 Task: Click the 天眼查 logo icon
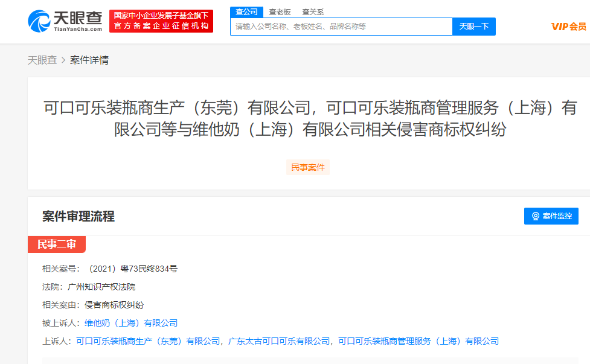39,21
